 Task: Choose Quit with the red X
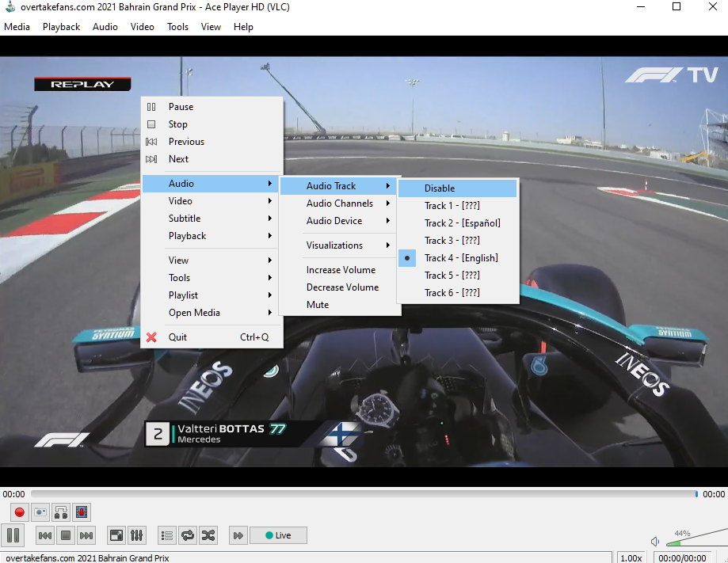(212, 337)
